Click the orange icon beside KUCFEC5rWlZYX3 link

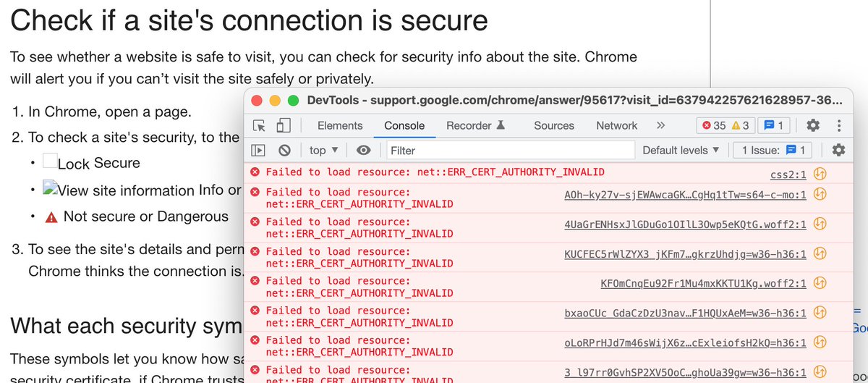[x=820, y=253]
